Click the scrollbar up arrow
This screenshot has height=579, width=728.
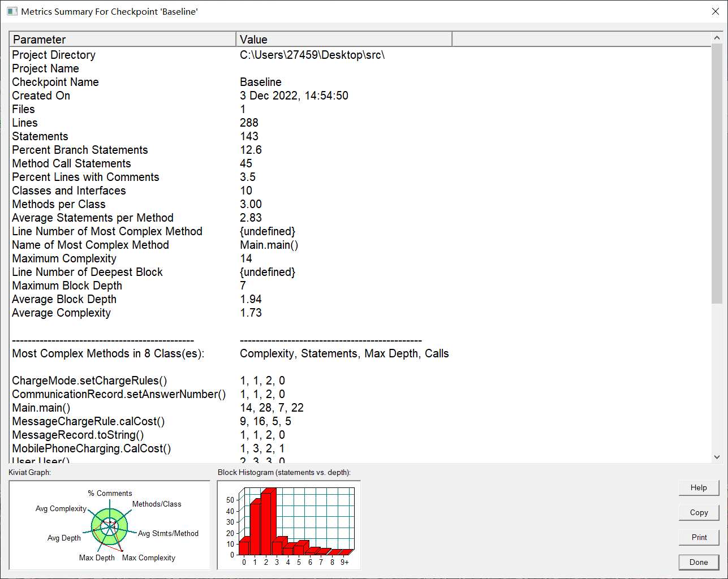click(717, 38)
